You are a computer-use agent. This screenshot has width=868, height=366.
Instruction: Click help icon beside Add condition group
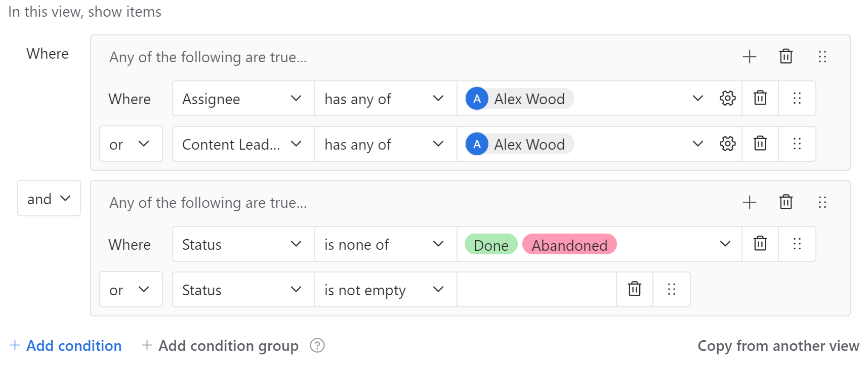pos(317,345)
